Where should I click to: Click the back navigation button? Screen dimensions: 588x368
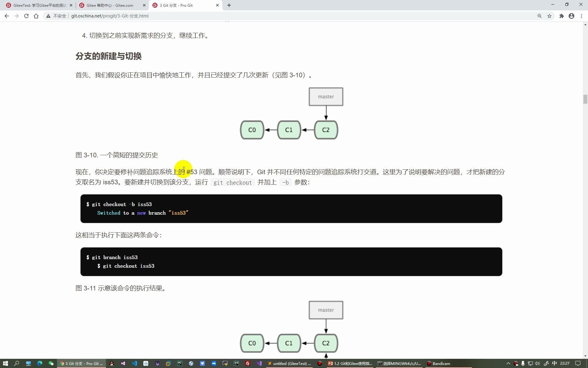(7, 16)
